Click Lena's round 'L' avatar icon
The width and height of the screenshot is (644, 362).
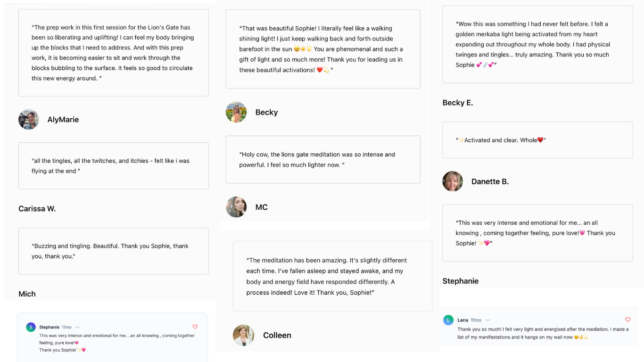click(448, 320)
